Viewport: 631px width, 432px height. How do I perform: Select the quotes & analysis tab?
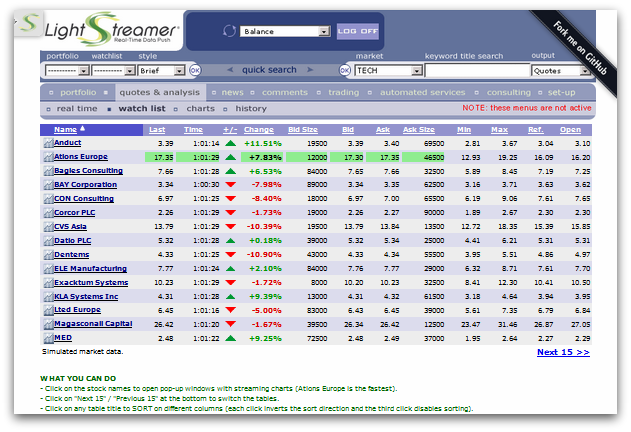click(160, 93)
